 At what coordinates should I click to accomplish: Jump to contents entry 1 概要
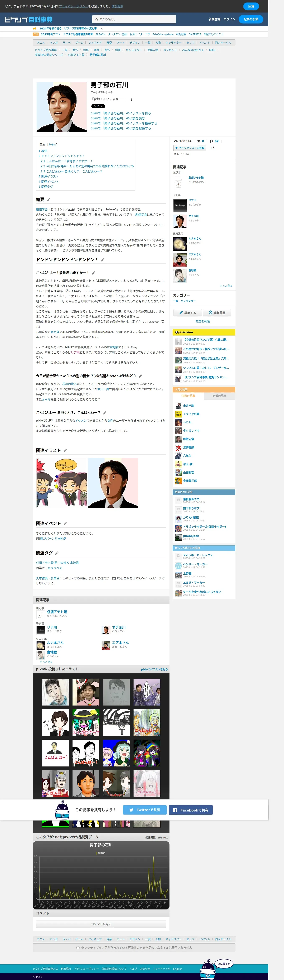pos(43,151)
